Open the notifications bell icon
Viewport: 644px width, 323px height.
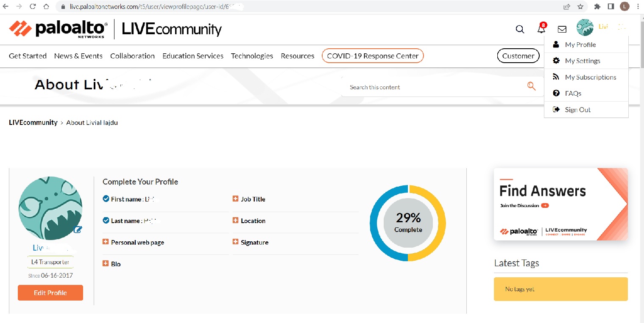(541, 29)
